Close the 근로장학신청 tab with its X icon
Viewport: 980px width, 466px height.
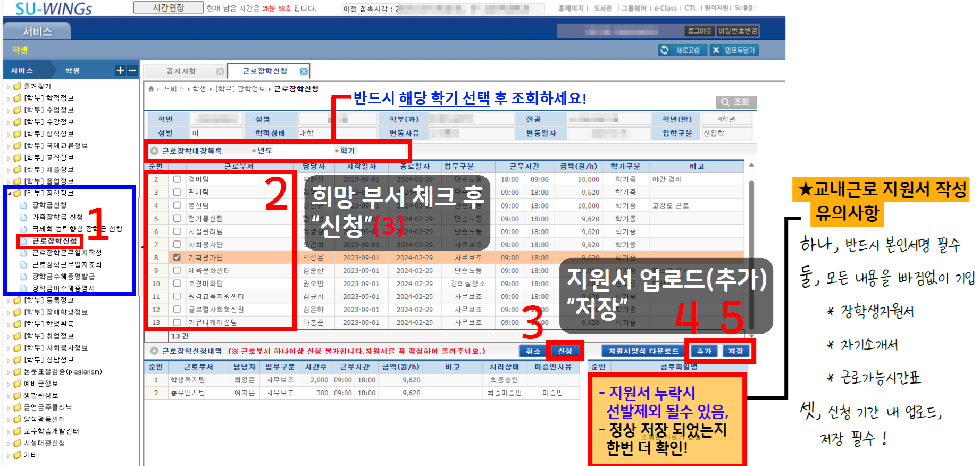coord(304,71)
